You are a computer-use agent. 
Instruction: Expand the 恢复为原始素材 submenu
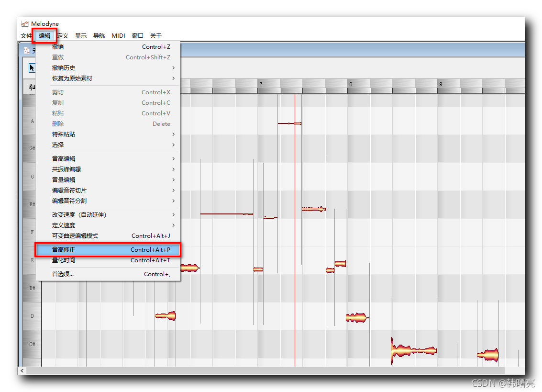pos(108,78)
